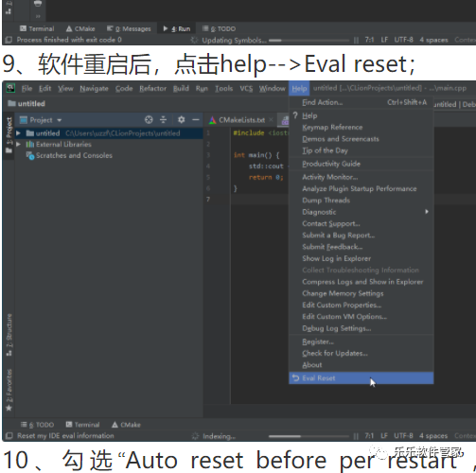Click the CLion application logo icon

(10, 88)
